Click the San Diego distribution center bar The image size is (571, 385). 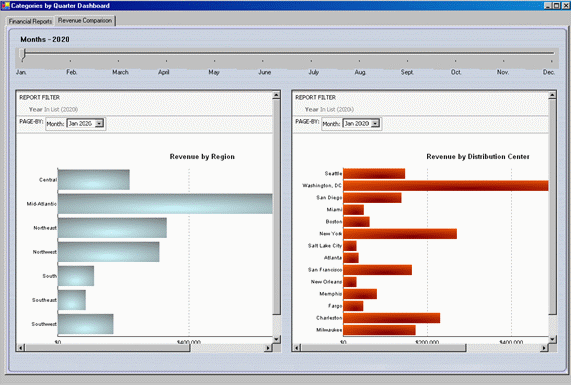(x=372, y=198)
